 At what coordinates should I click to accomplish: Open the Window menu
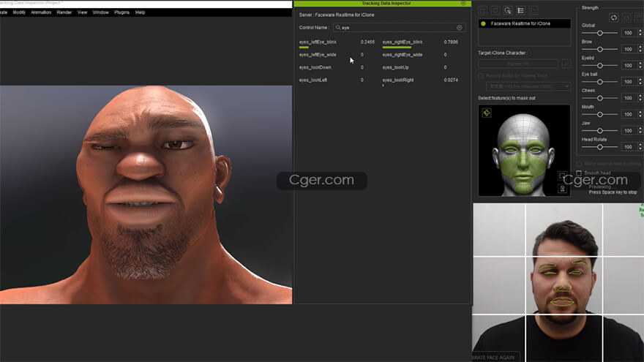pos(101,12)
